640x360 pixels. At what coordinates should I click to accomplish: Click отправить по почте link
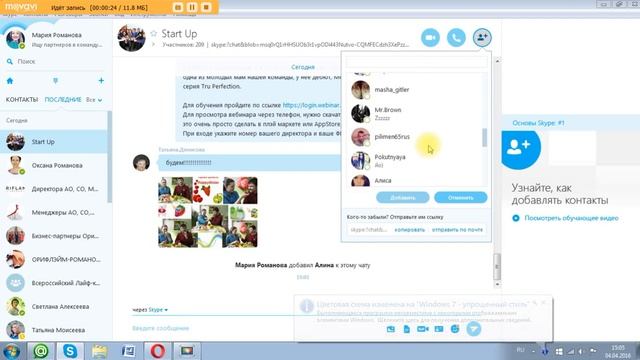457,230
